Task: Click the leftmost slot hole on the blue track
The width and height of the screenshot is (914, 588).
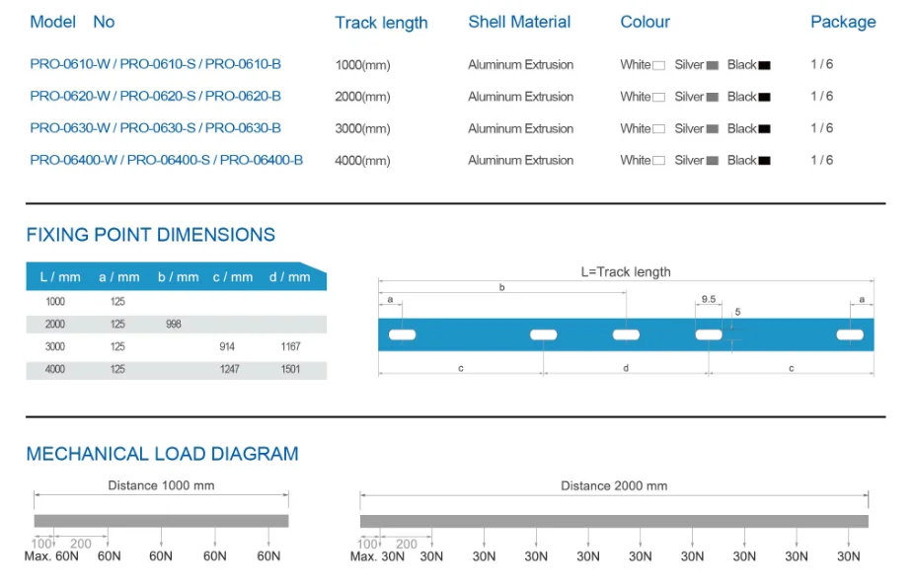Action: (402, 334)
